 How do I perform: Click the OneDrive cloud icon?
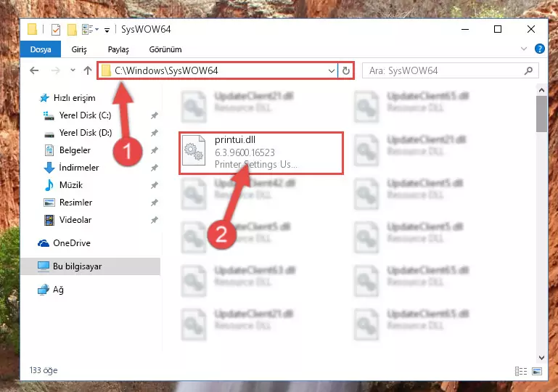coord(44,243)
